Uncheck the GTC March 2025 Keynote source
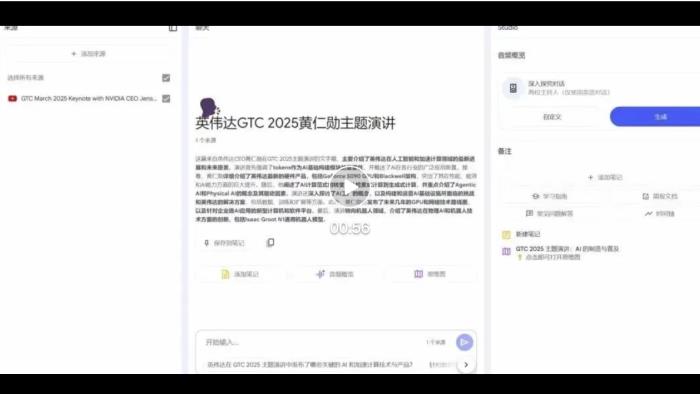Viewport: 700px width, 394px height. [x=166, y=99]
